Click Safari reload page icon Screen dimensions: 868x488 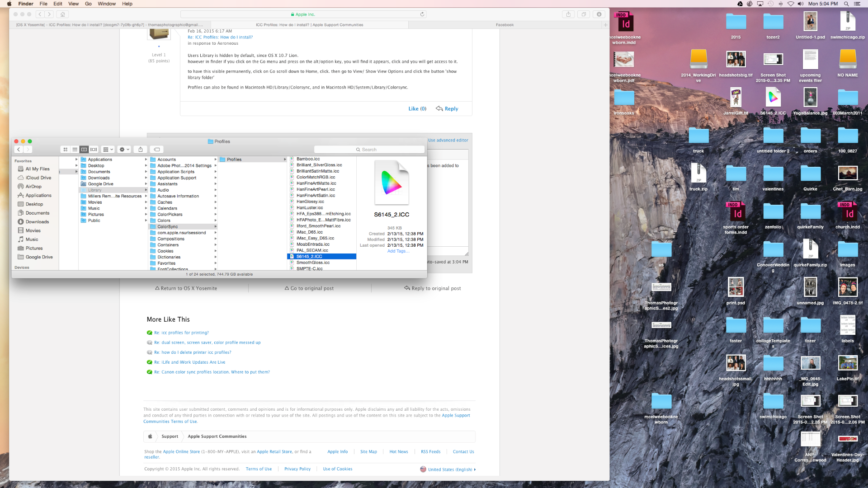click(x=422, y=14)
